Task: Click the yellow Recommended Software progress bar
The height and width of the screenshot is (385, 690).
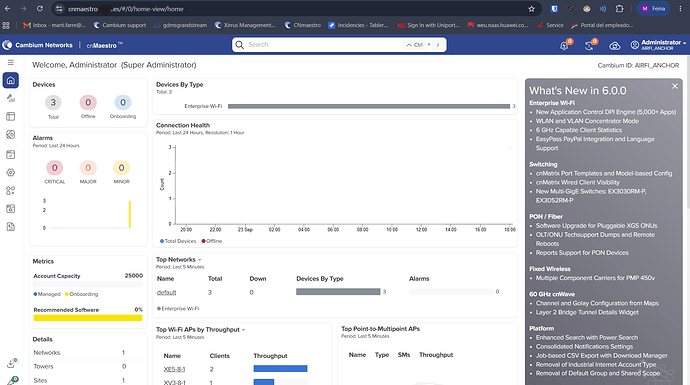Action: (x=88, y=318)
